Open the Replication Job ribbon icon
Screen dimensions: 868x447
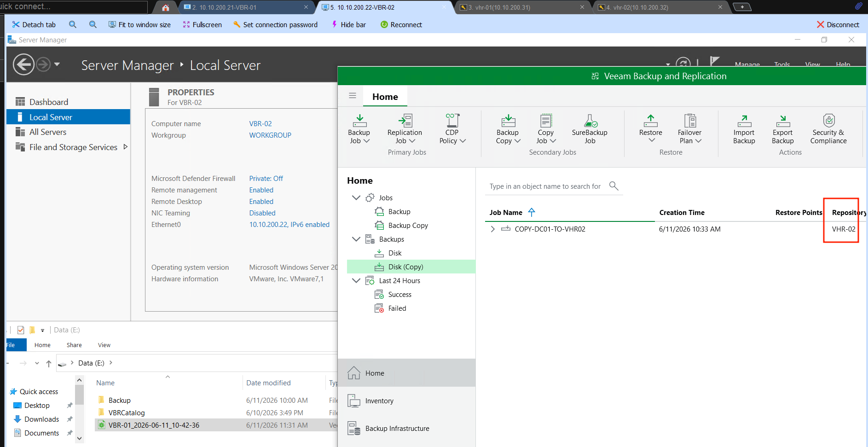click(405, 121)
